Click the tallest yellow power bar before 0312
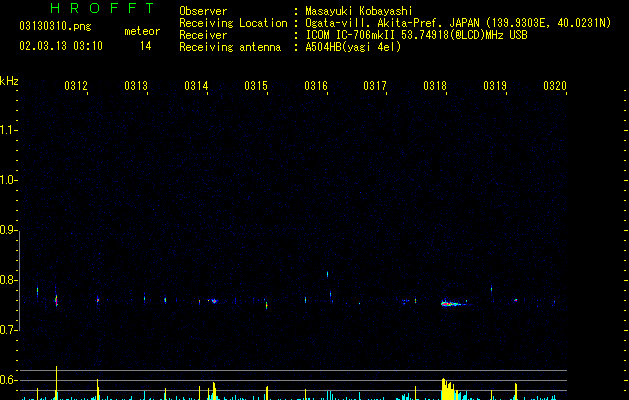The width and height of the screenshot is (629, 400). [57, 383]
